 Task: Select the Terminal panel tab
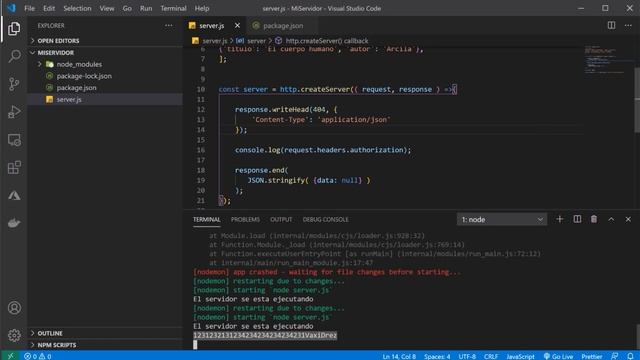coord(207,219)
